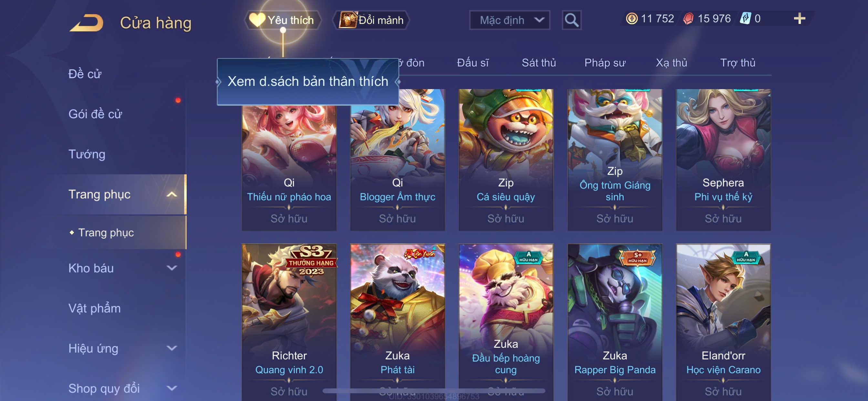This screenshot has width=868, height=401.
Task: Click Xem d.sách bản thân thích tooltip
Action: click(x=308, y=82)
